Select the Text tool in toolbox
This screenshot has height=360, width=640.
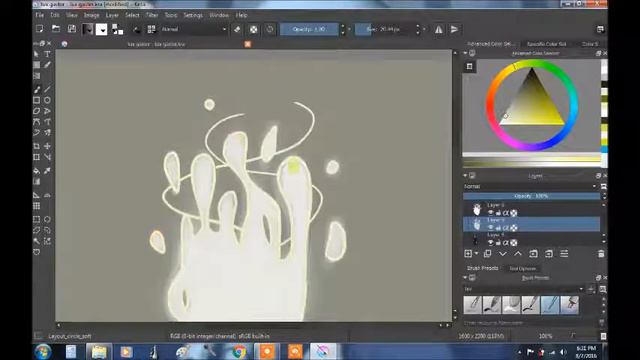pyautogui.click(x=47, y=54)
